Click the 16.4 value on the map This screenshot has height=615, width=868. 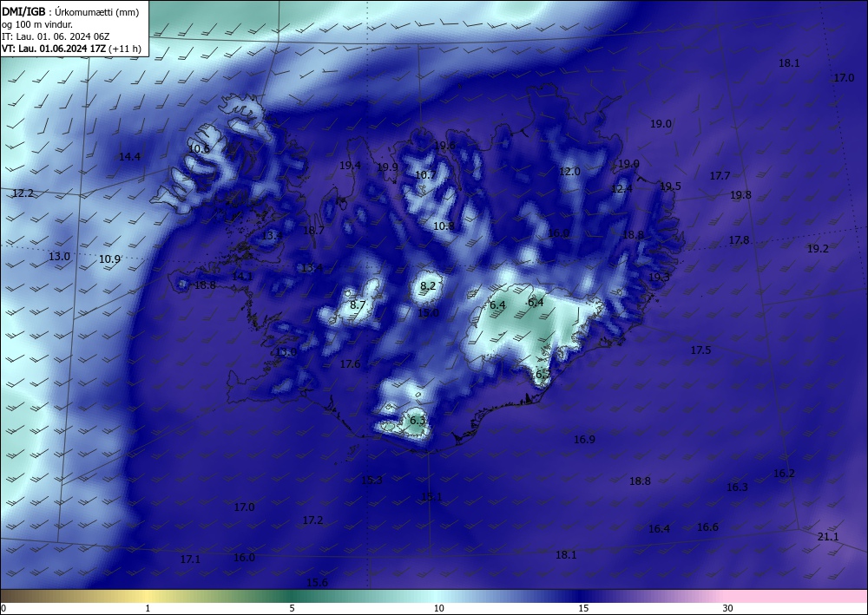click(x=659, y=529)
